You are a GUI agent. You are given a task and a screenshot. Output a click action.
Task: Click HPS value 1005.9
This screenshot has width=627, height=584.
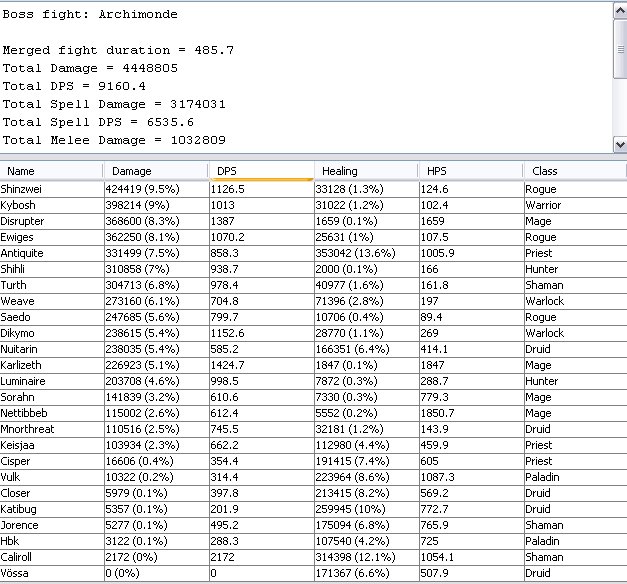tap(437, 253)
